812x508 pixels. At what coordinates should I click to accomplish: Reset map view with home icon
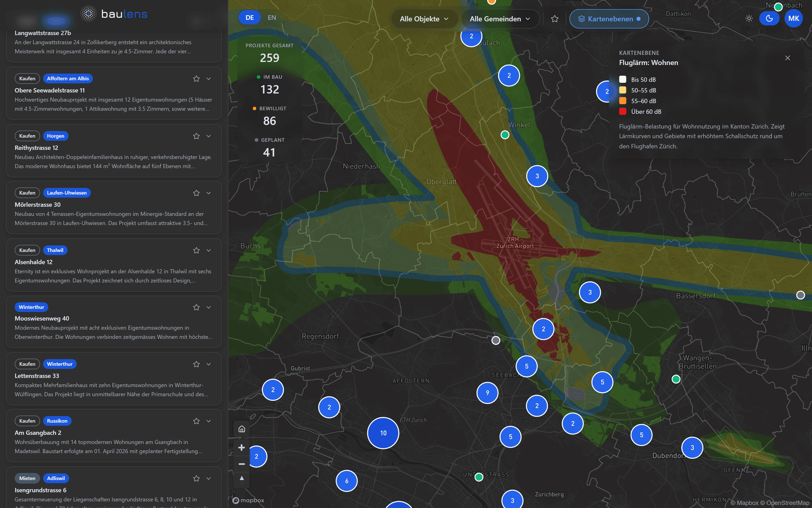pos(242,429)
